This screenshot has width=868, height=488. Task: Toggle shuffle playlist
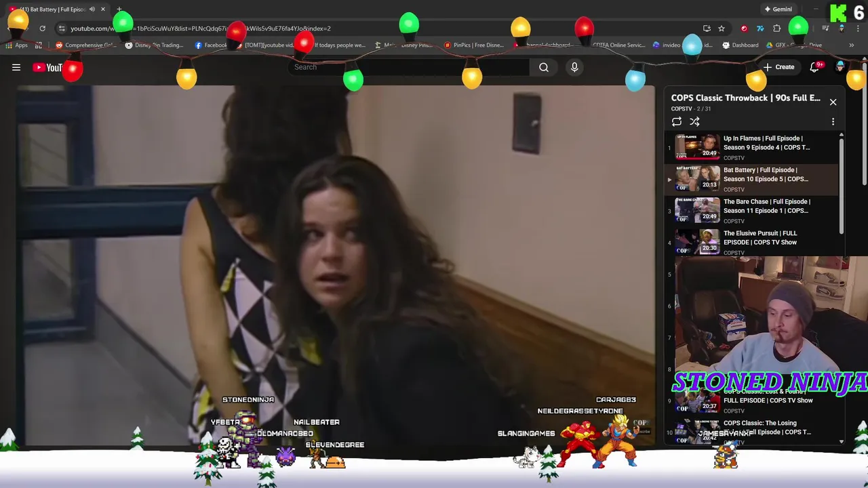[x=694, y=122]
